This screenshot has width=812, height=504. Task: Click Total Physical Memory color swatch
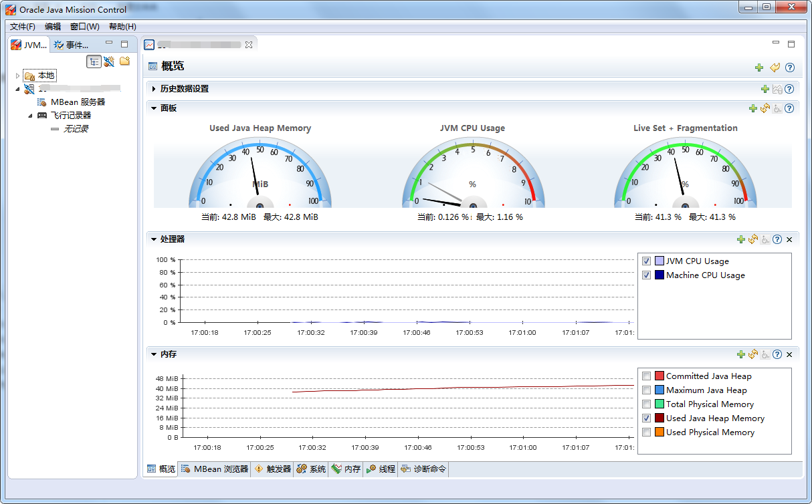point(659,404)
